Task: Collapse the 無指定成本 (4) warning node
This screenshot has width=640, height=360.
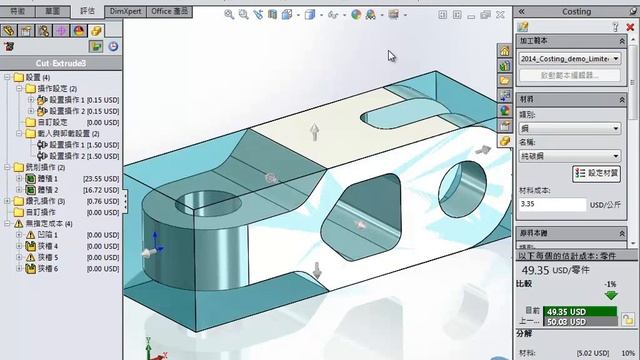Action: [7, 223]
